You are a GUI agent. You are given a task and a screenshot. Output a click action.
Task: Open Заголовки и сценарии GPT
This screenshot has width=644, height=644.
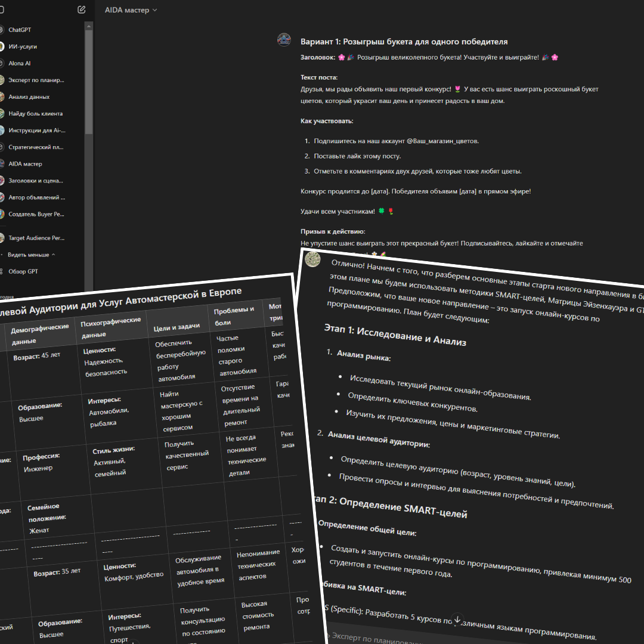(x=36, y=180)
